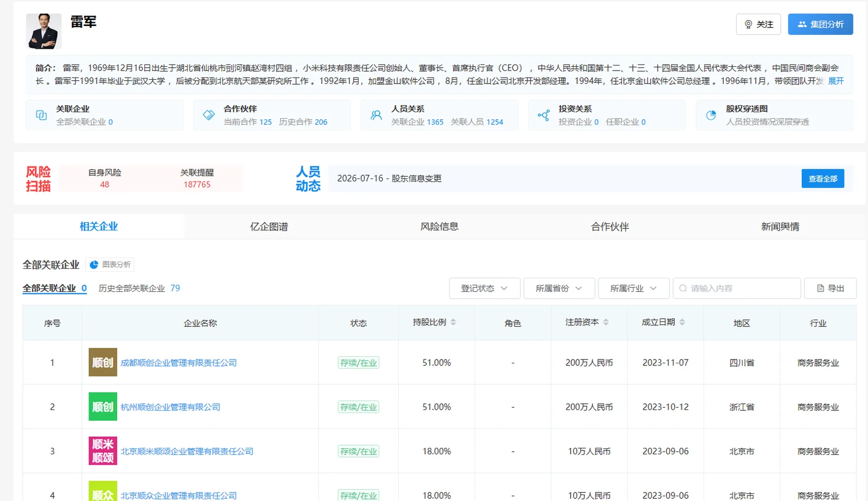Screen dimensions: 868x501
Task: Click 杭州顺创 green company logo
Action: 103,407
